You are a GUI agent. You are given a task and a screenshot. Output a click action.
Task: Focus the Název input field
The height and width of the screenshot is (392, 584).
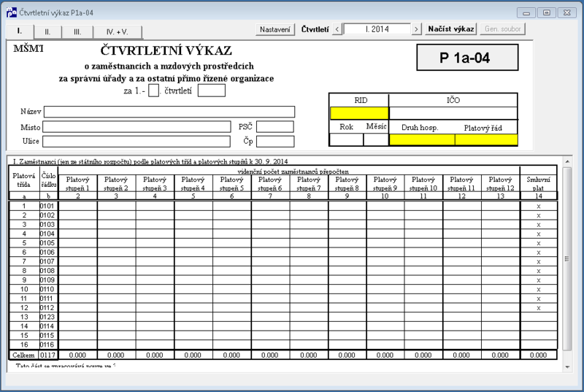pos(169,112)
